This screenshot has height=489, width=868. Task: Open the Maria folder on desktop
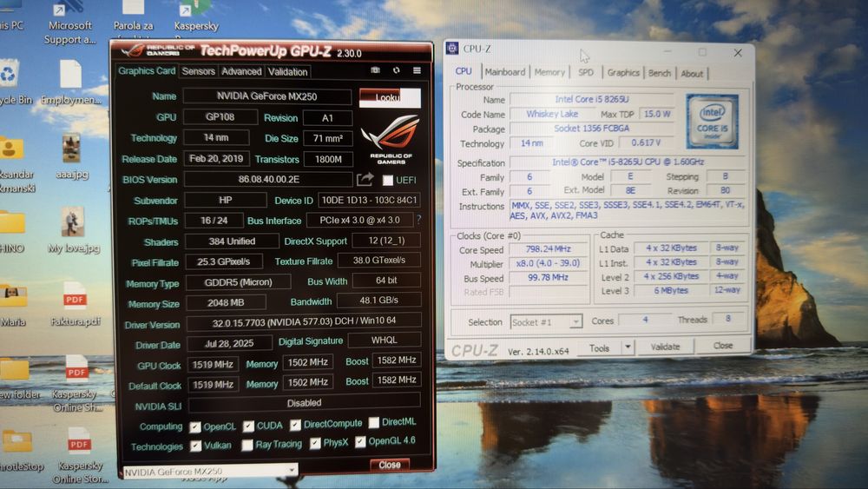13,305
